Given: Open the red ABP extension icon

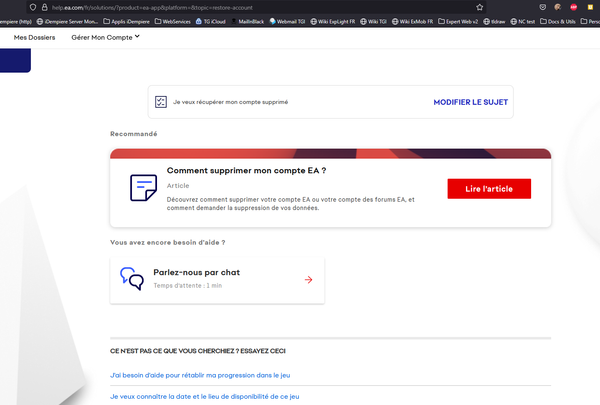Looking at the screenshot, I should tap(574, 7).
